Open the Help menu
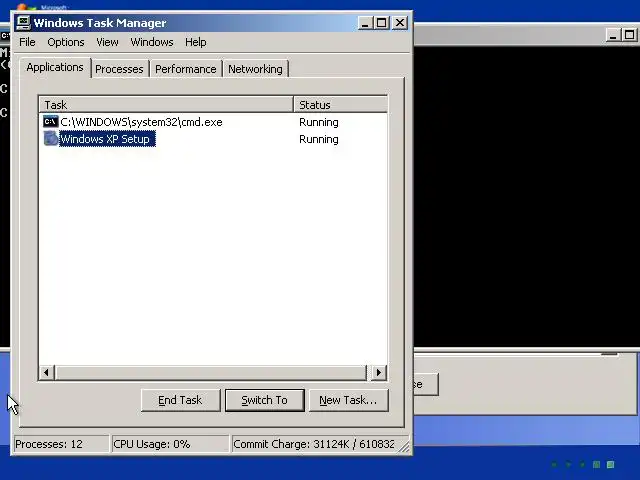 [196, 42]
